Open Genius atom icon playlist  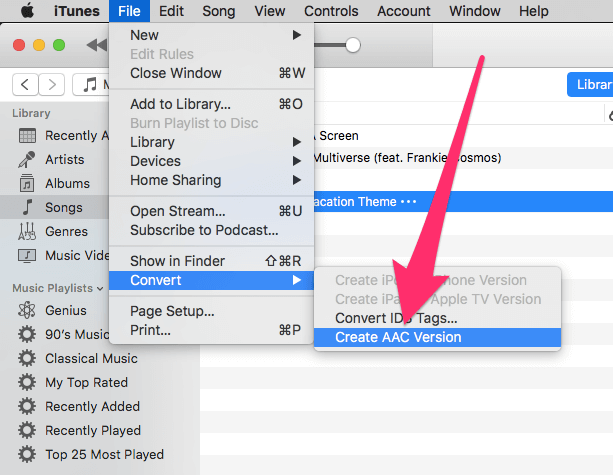[x=27, y=310]
